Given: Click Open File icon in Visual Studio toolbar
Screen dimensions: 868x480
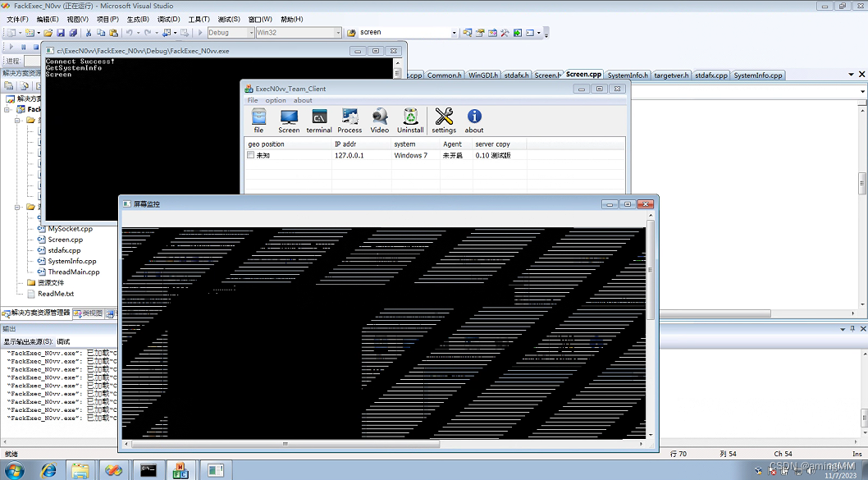Looking at the screenshot, I should (x=48, y=33).
